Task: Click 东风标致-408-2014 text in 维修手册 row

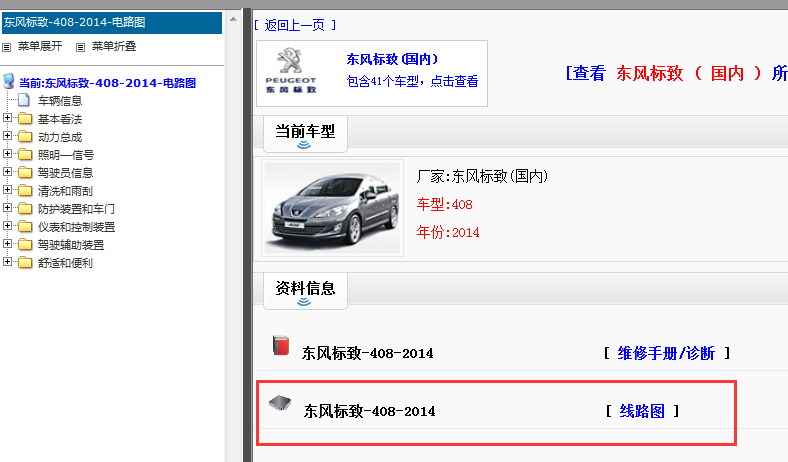Action: (x=367, y=353)
